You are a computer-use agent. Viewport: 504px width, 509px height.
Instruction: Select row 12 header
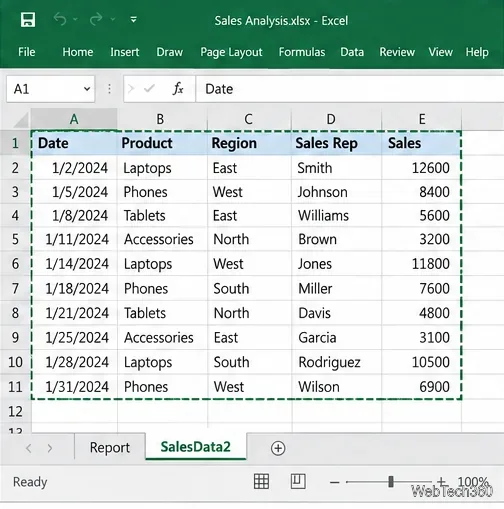click(15, 411)
